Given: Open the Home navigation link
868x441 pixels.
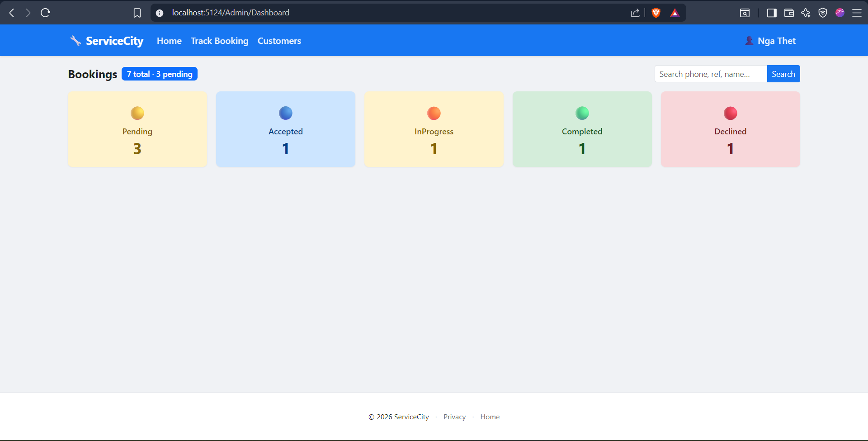Looking at the screenshot, I should 169,41.
